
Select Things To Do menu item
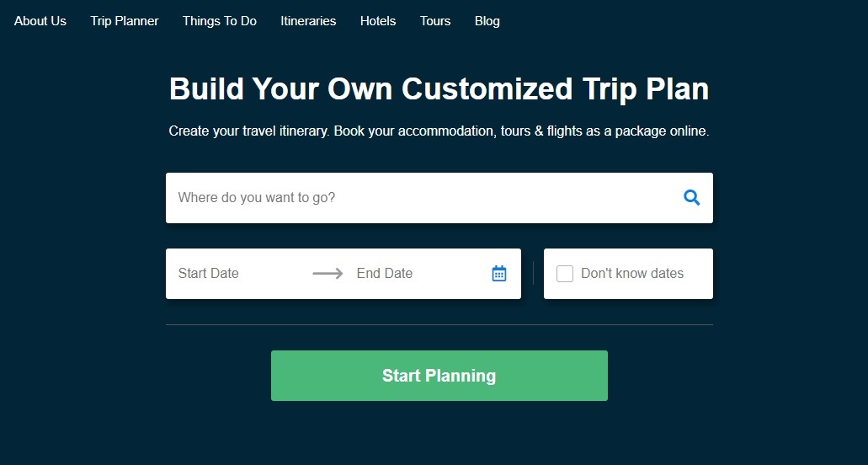click(x=220, y=21)
